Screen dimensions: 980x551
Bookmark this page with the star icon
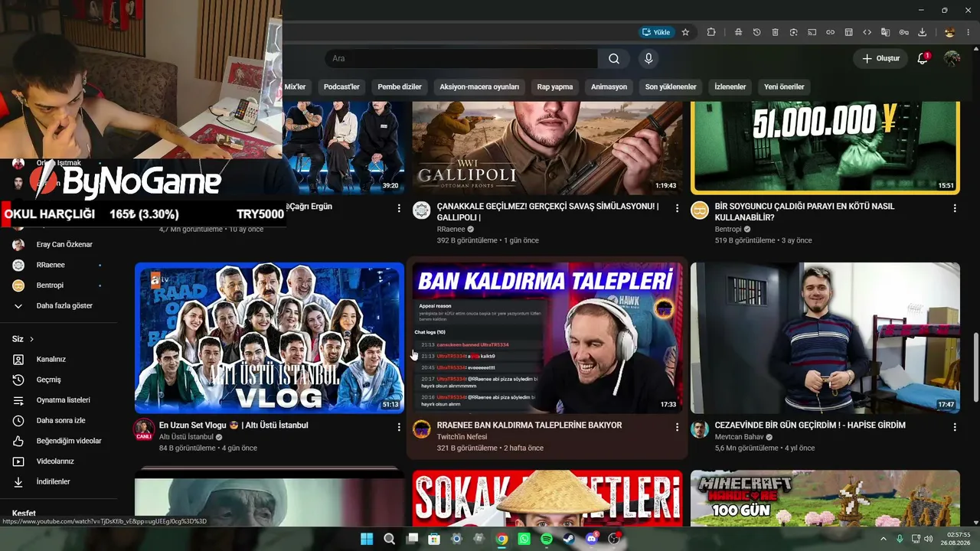(x=685, y=32)
